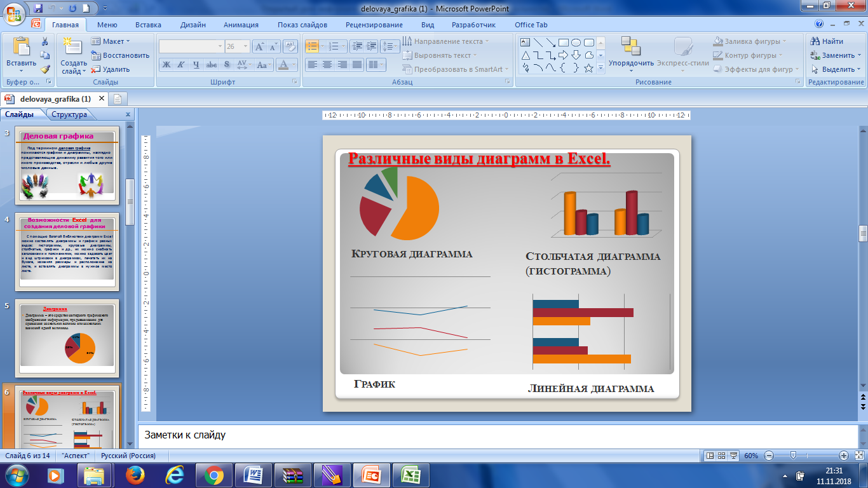
Task: Open font color dropdown arrow
Action: (294, 64)
